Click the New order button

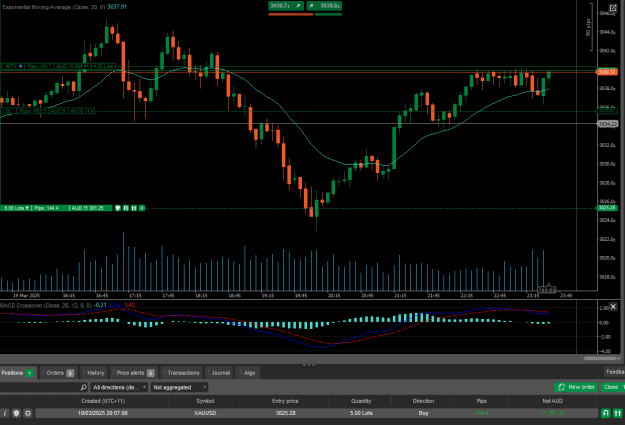point(576,387)
